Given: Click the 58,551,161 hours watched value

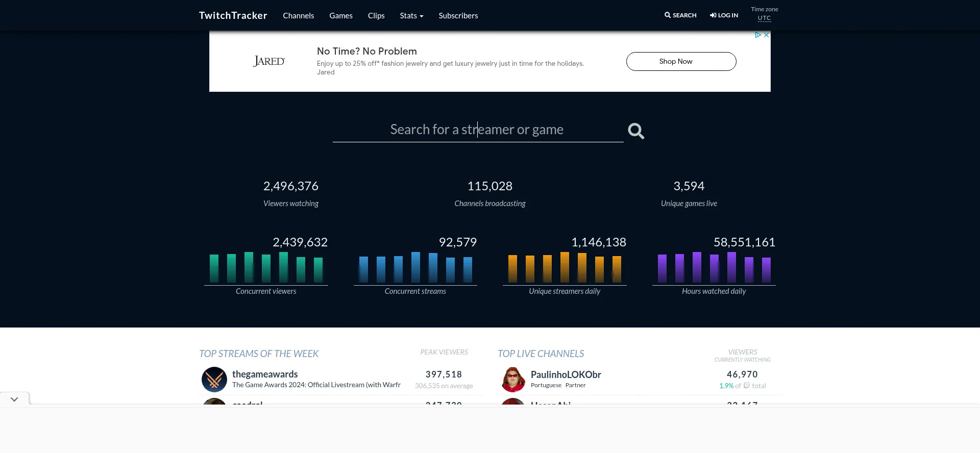Looking at the screenshot, I should (x=744, y=242).
